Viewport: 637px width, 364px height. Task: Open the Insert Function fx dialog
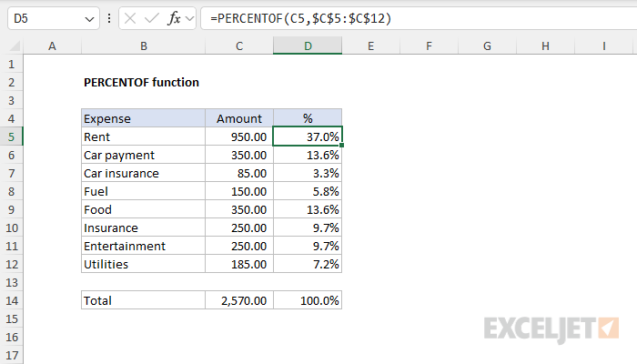point(174,18)
